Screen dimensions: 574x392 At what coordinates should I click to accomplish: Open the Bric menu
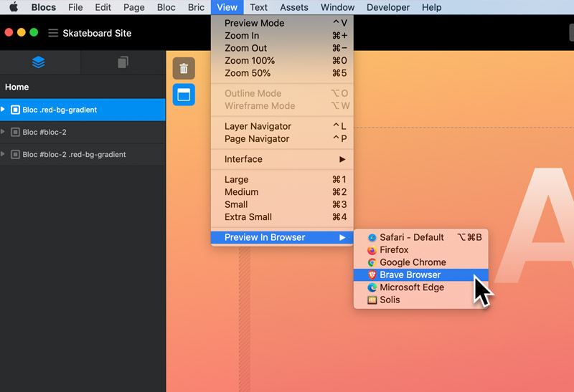click(x=196, y=7)
